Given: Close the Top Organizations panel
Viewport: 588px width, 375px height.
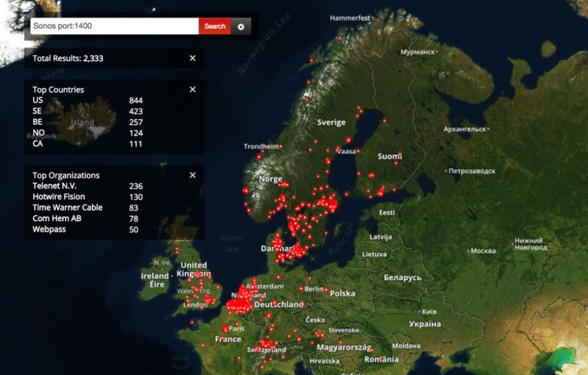Looking at the screenshot, I should [x=192, y=175].
